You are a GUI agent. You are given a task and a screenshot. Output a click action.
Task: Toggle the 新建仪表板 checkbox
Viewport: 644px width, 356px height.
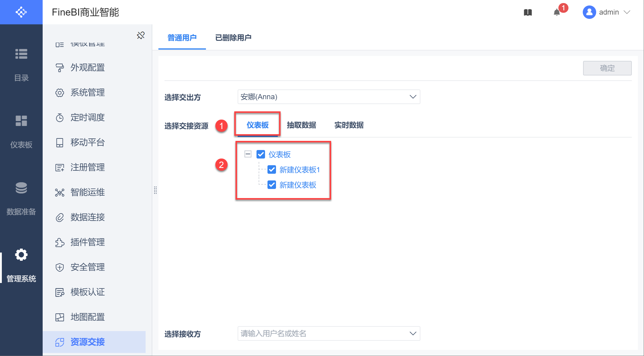[x=272, y=185]
